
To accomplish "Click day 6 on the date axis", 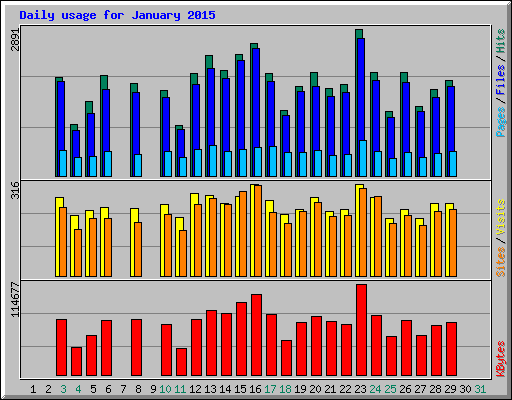I will click(108, 389).
